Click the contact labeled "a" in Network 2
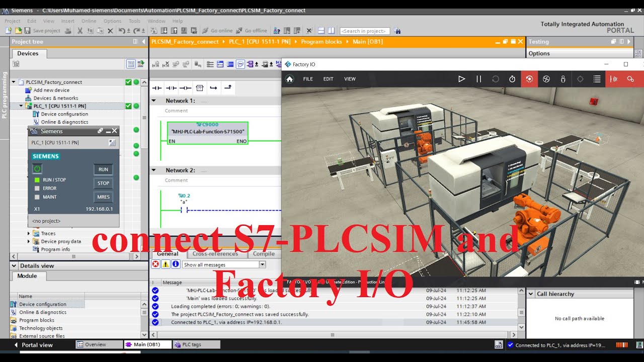This screenshot has width=644, height=362. pyautogui.click(x=184, y=210)
